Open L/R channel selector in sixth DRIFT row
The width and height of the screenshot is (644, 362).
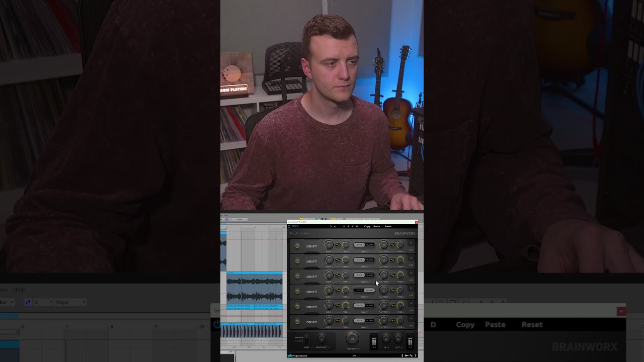[411, 325]
